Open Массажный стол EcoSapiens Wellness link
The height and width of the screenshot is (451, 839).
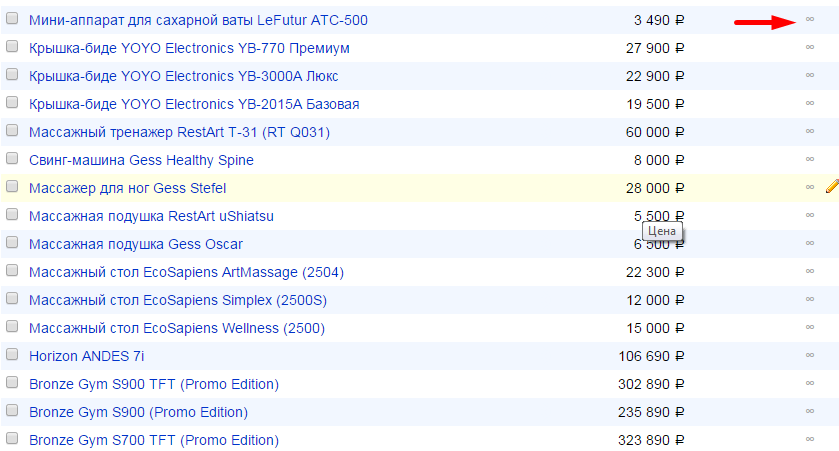tap(177, 328)
